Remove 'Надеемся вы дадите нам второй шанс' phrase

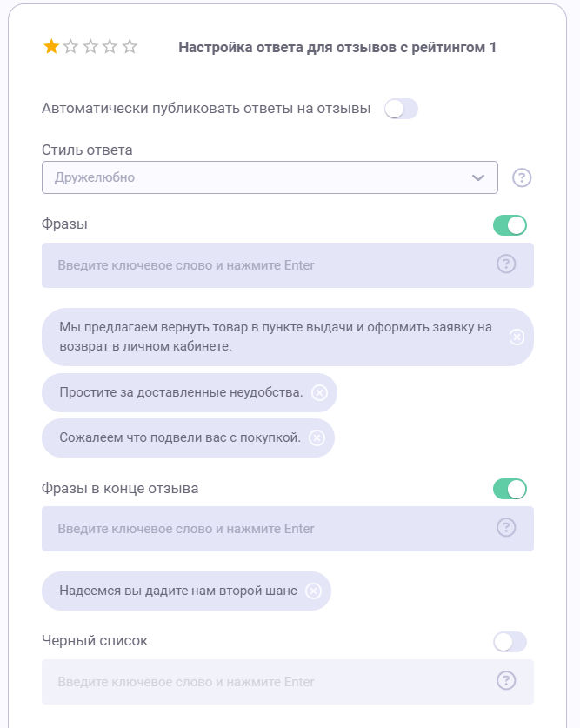pyautogui.click(x=313, y=591)
